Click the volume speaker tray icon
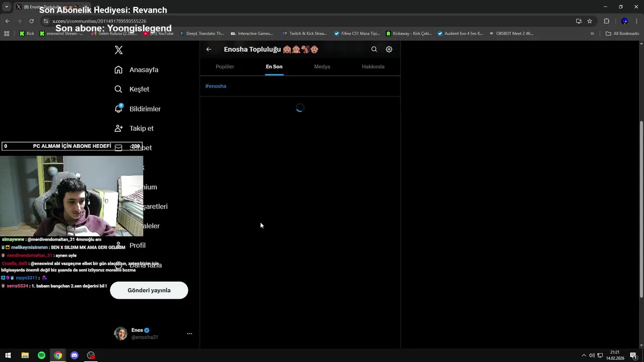 [592, 355]
